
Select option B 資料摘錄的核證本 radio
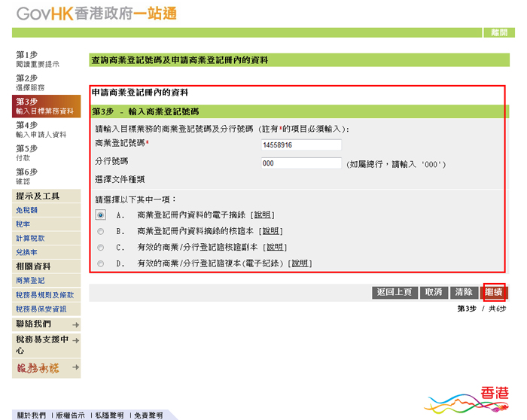coord(101,231)
